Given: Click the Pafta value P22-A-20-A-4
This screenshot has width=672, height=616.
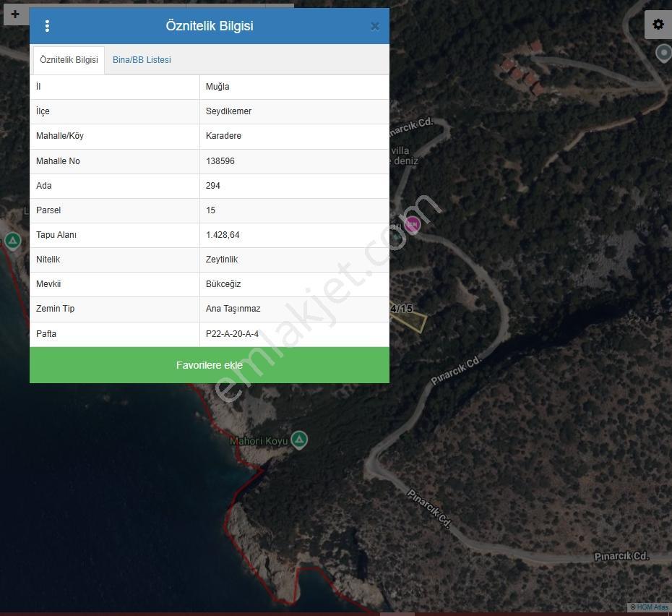Looking at the screenshot, I should [294, 334].
